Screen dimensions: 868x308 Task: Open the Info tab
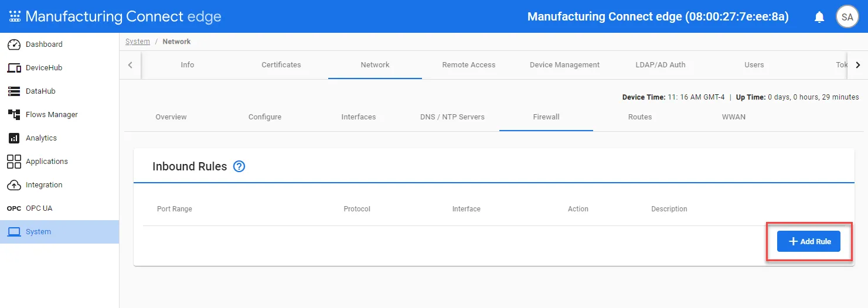(x=188, y=65)
